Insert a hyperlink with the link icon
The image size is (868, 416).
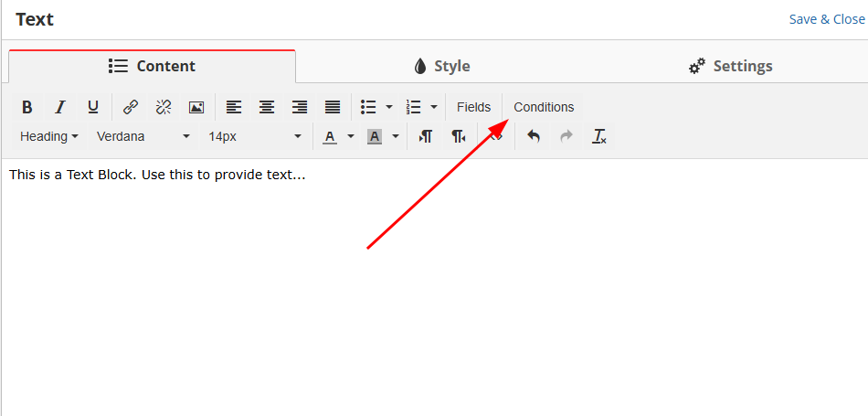(x=130, y=107)
